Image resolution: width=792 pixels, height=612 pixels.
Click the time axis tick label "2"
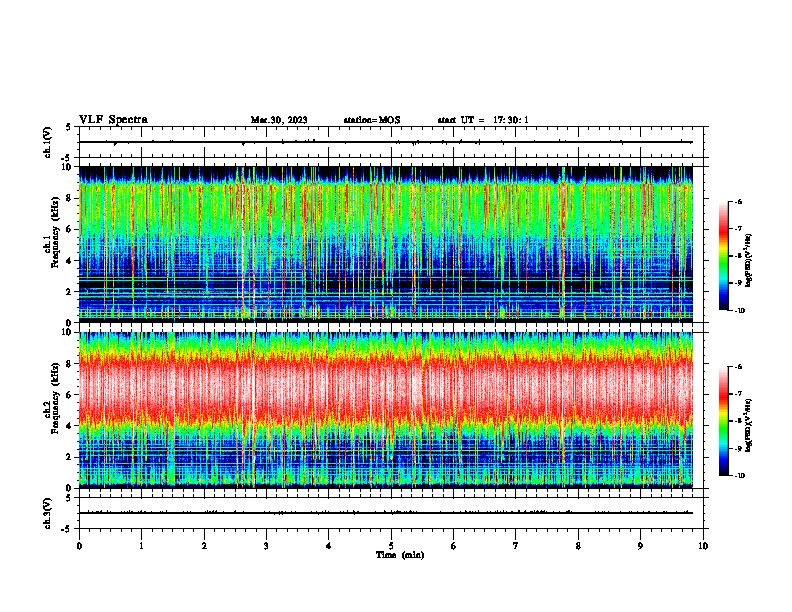pos(204,546)
